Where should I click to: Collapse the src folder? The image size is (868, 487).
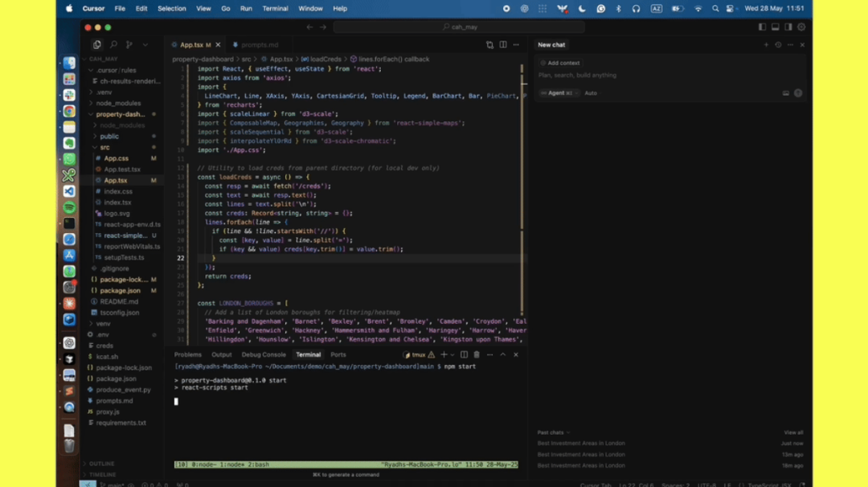(x=104, y=147)
